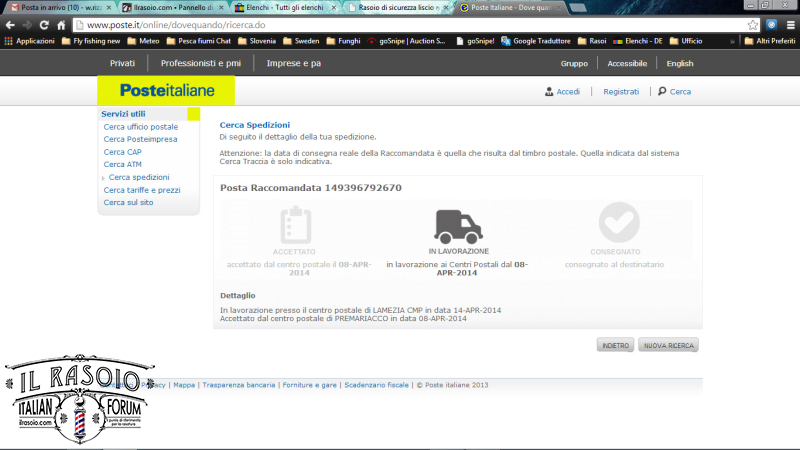
Task: Switch site language to English
Action: click(680, 64)
